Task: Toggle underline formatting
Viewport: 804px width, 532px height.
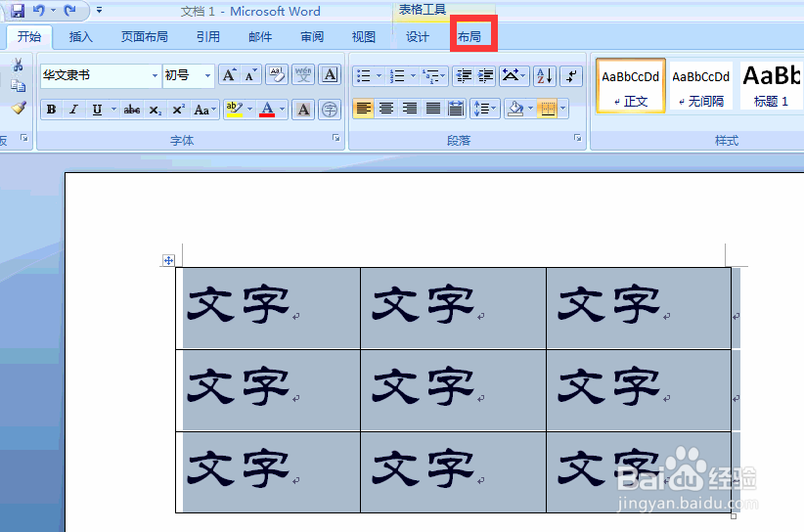Action: click(97, 110)
